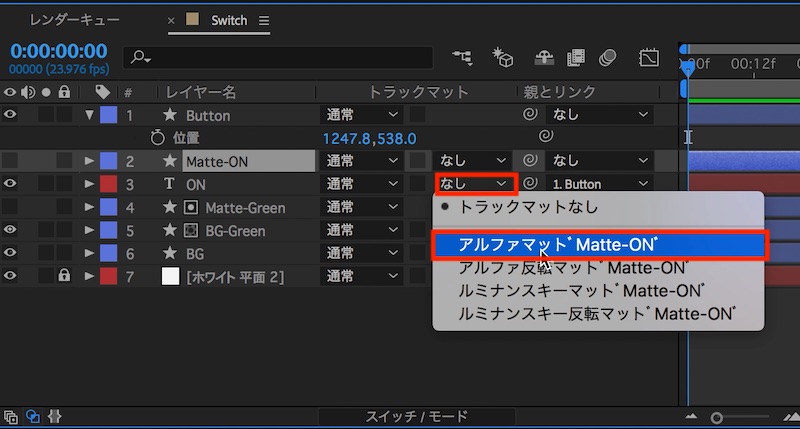Click the Switches / Modes toggle button

point(418,416)
